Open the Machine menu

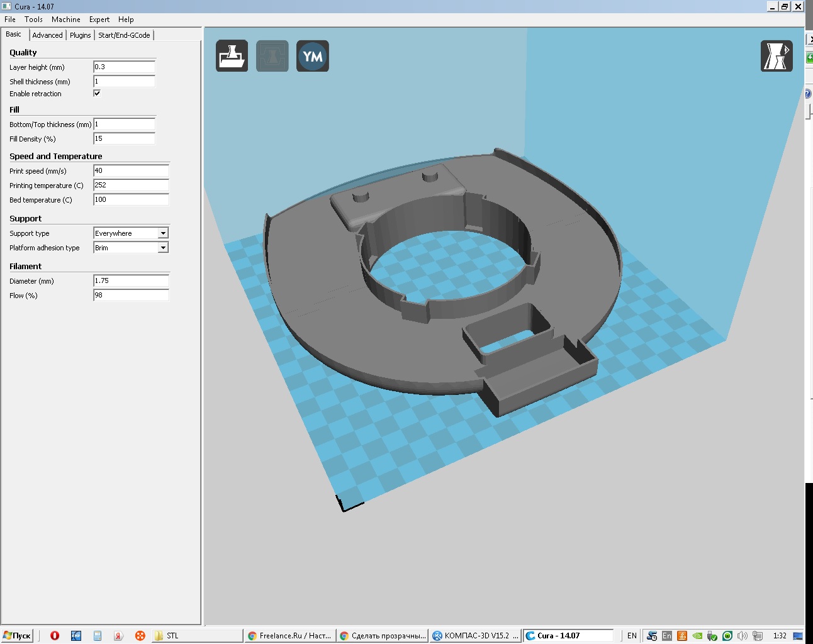click(65, 19)
